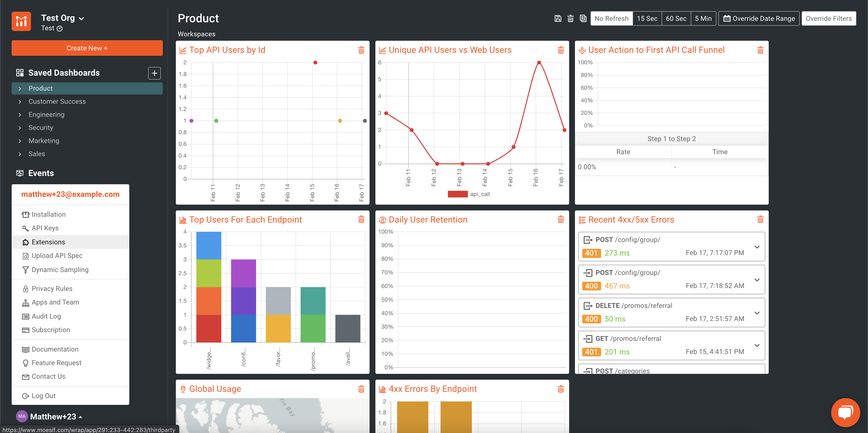Open Extensions from the user menu
The height and width of the screenshot is (433, 868).
(x=48, y=242)
